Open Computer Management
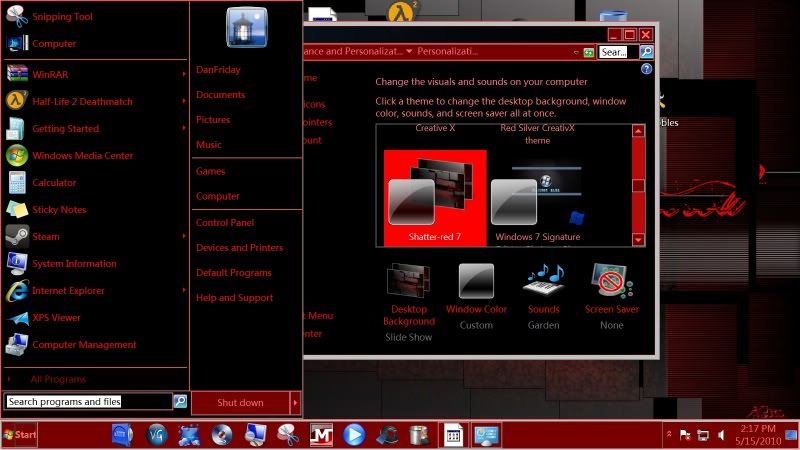The height and width of the screenshot is (450, 800). point(84,345)
